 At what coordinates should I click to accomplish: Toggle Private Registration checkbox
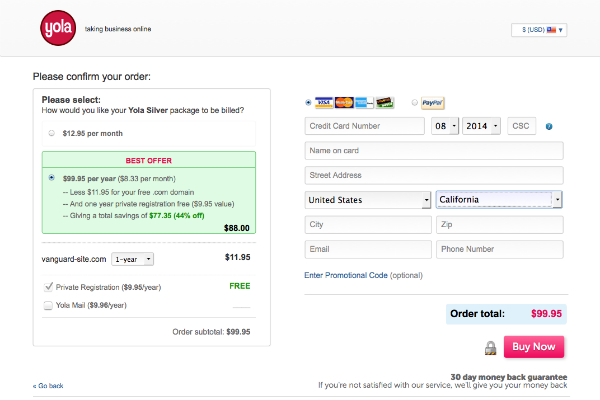pyautogui.click(x=48, y=287)
